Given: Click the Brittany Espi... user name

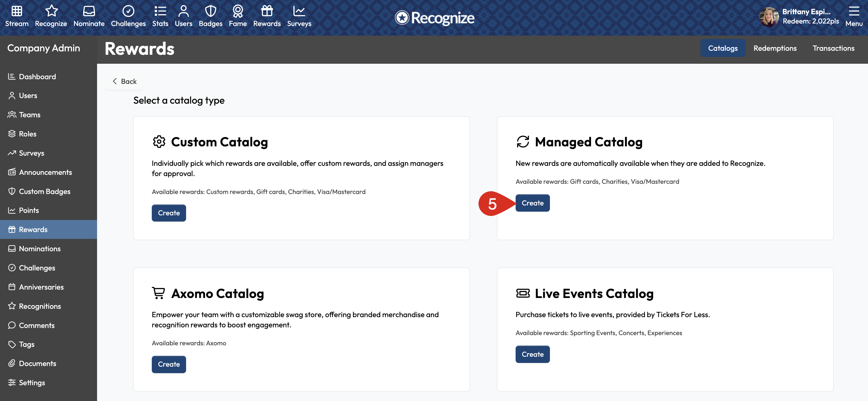Looking at the screenshot, I should click(806, 11).
